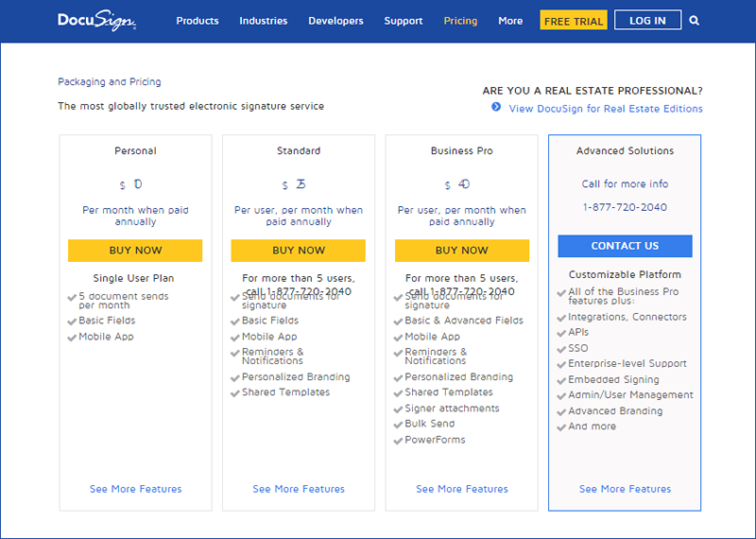The image size is (756, 539).
Task: Click the Customizable Platform text
Action: (x=625, y=274)
